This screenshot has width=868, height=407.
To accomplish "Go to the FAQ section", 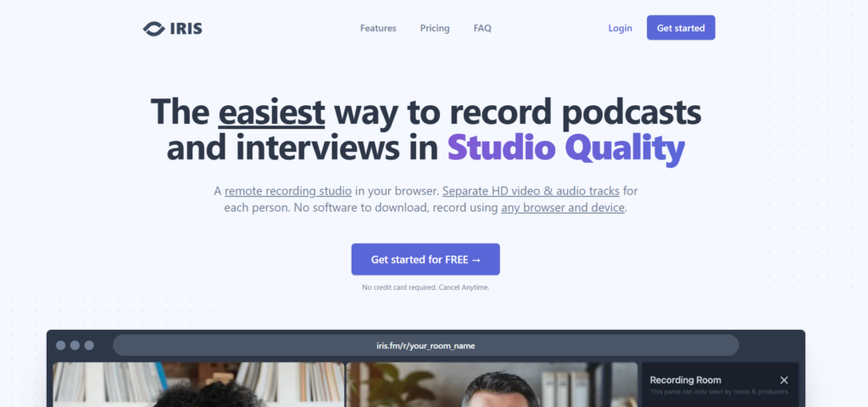I will pos(482,28).
